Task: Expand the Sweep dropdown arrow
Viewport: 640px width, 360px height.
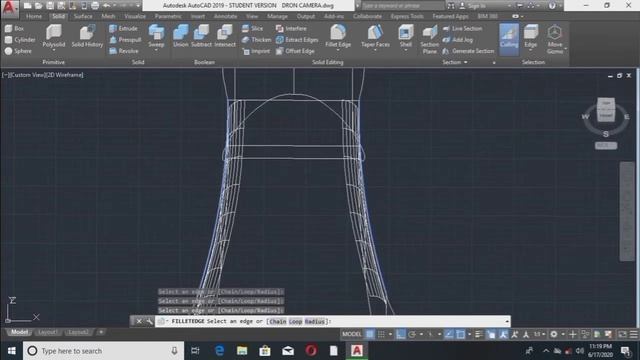Action: (156, 51)
